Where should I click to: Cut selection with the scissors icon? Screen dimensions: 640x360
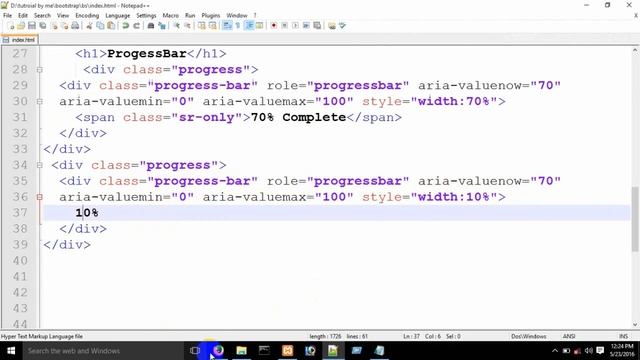click(x=89, y=26)
